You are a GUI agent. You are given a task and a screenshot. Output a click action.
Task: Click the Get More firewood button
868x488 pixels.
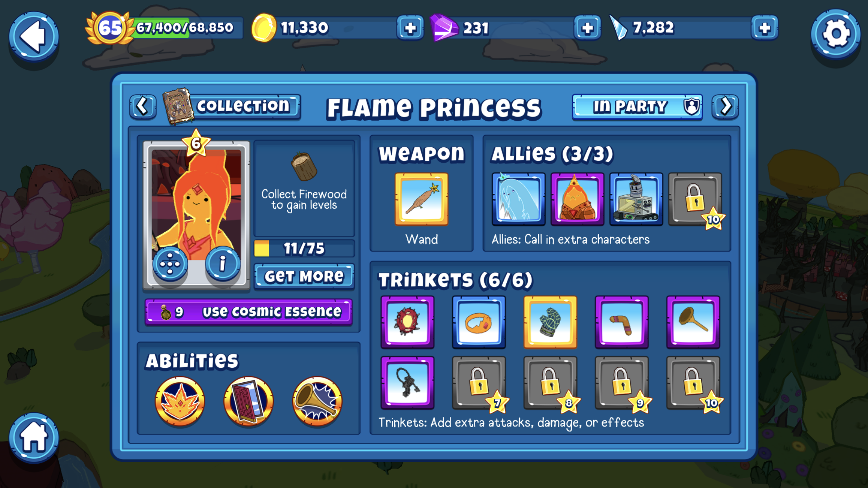click(304, 277)
